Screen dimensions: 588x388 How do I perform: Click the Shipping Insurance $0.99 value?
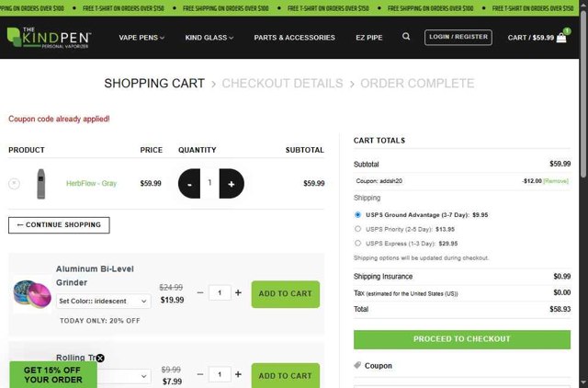[x=561, y=277]
